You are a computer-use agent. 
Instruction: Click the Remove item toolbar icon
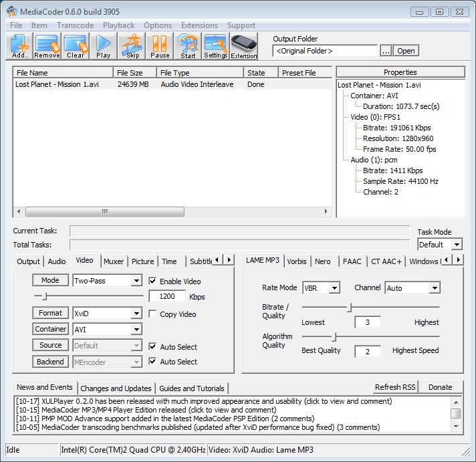(x=47, y=46)
